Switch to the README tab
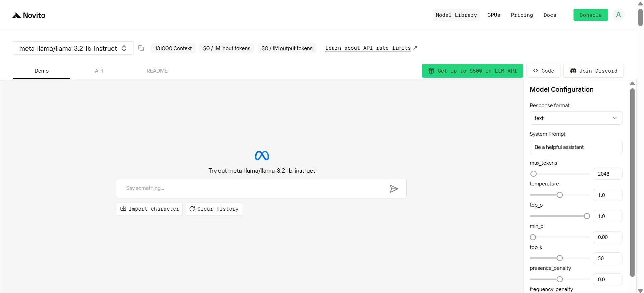This screenshot has height=293, width=644. click(x=157, y=71)
